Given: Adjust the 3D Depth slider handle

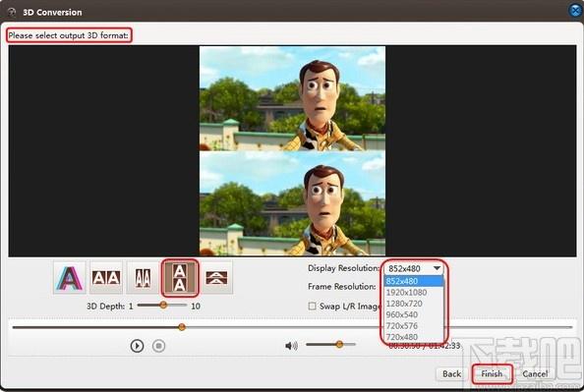Looking at the screenshot, I should click(x=163, y=305).
